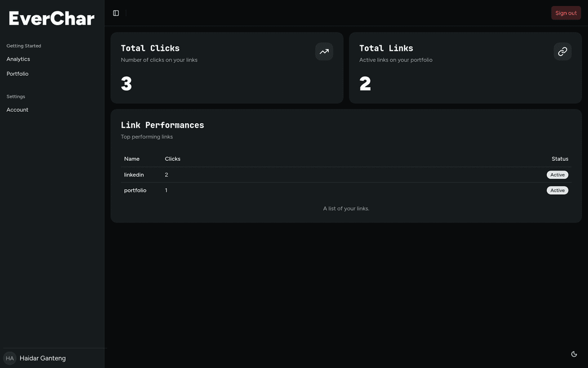Click the Total Links heading
Viewport: 588px width, 368px height.
click(x=386, y=49)
